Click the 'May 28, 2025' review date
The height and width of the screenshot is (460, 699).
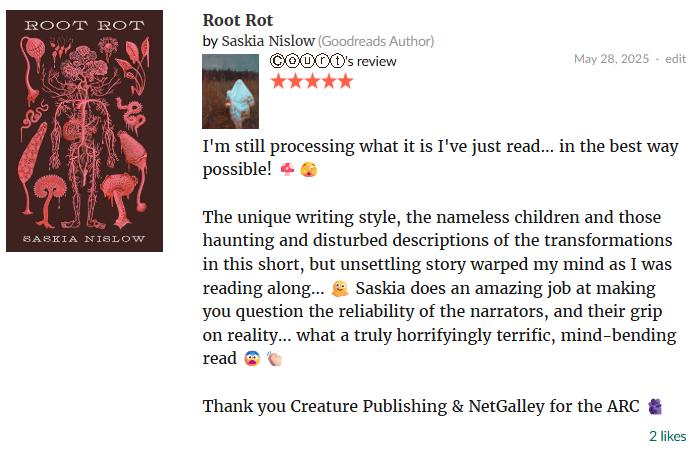point(611,59)
